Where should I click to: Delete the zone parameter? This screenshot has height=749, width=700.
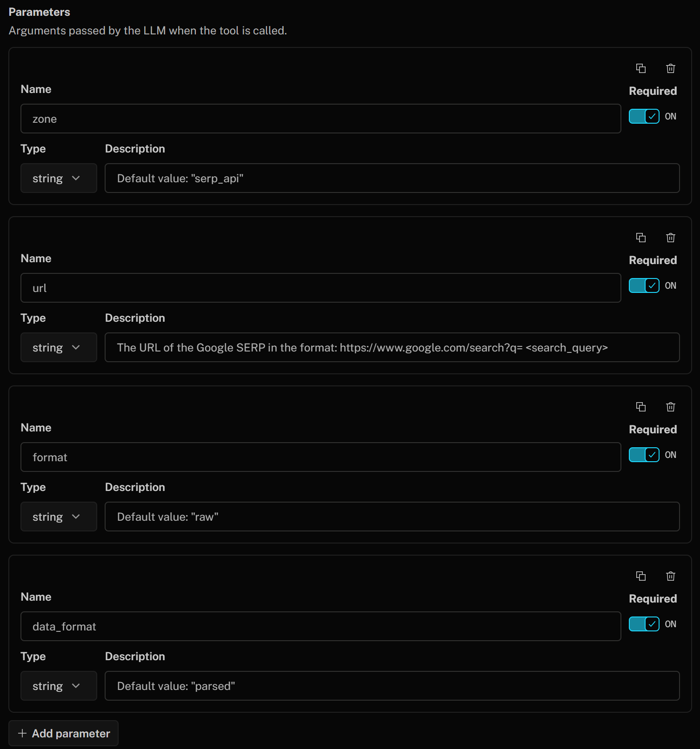(670, 68)
